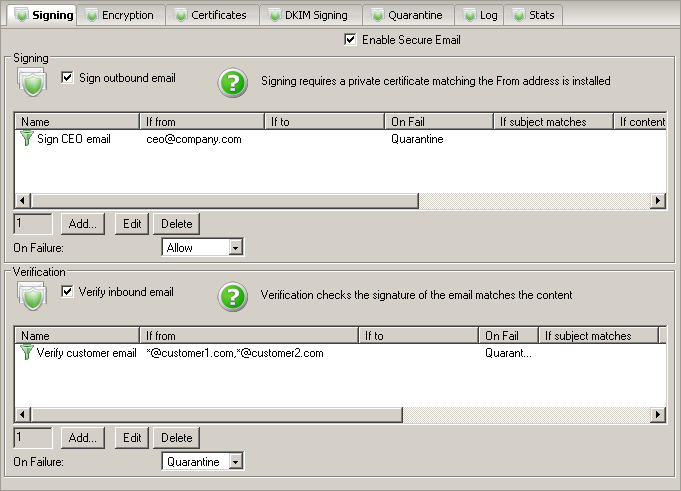Click the shield icon beside Verify inbound email
Viewport: 681px width, 491px height.
point(32,296)
